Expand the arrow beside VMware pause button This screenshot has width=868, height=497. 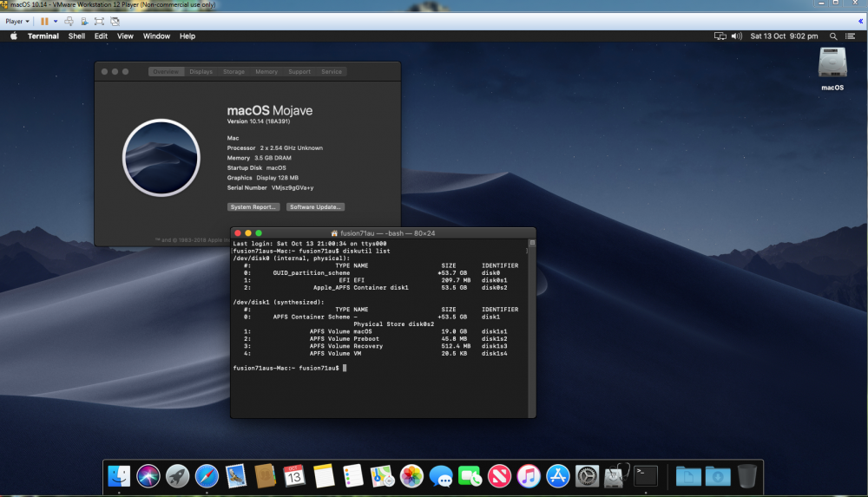coord(56,21)
